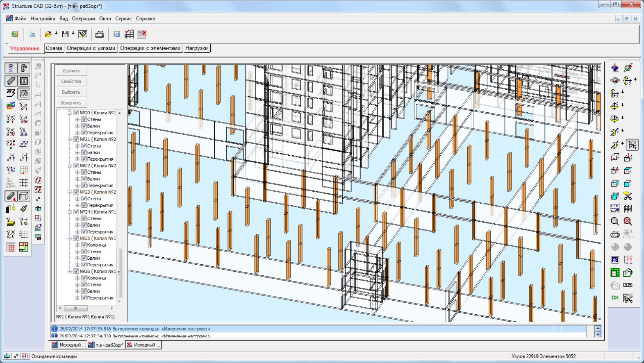Click the Свойства button

(71, 82)
